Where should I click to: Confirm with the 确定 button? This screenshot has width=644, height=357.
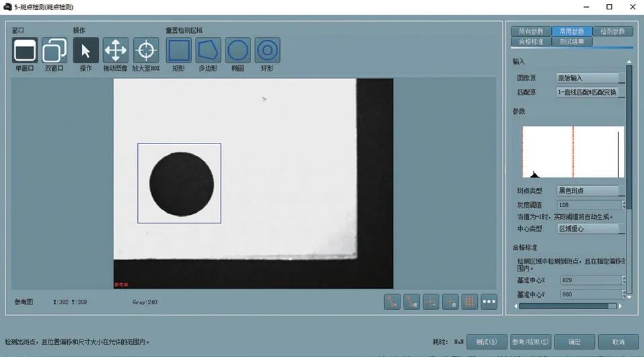click(x=574, y=342)
